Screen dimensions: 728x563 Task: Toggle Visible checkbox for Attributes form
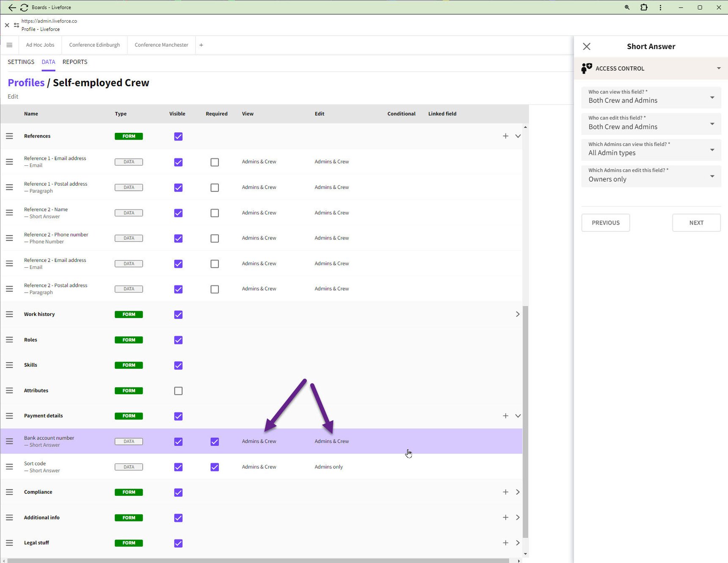(x=178, y=391)
